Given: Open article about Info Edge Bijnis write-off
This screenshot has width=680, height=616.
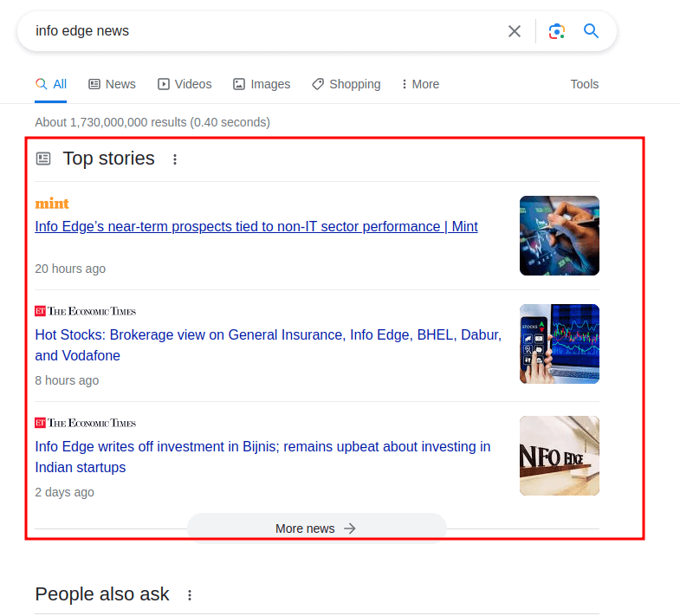Looking at the screenshot, I should [262, 457].
